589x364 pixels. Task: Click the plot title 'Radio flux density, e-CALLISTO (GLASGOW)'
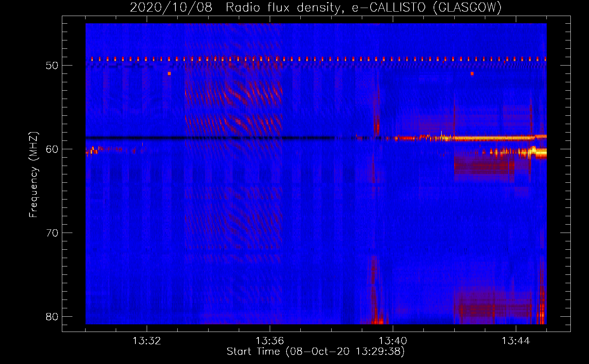[x=363, y=7]
